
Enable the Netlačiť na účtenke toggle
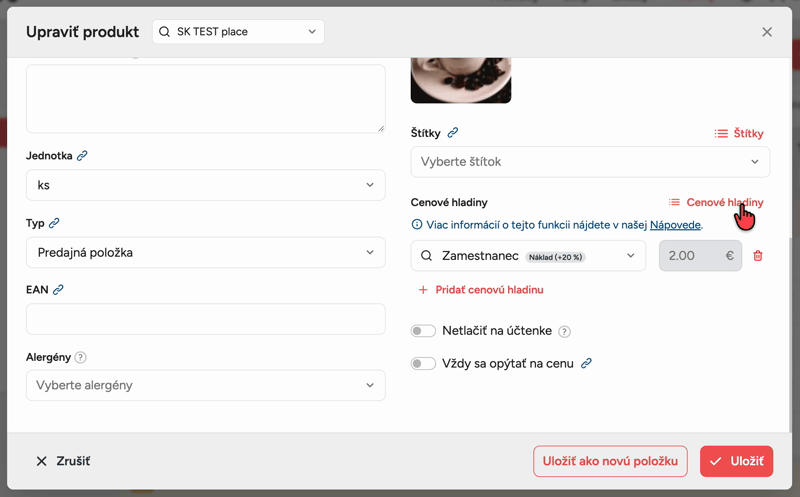pyautogui.click(x=423, y=331)
